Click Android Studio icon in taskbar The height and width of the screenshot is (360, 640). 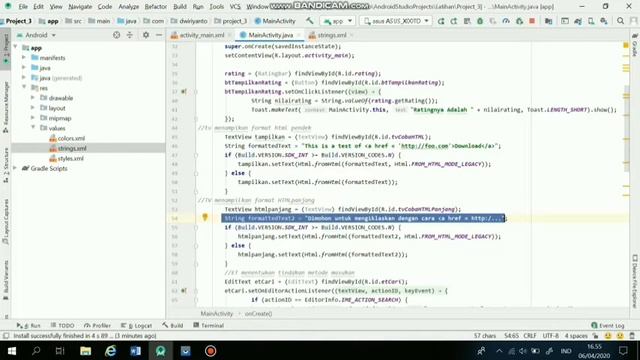click(x=160, y=351)
